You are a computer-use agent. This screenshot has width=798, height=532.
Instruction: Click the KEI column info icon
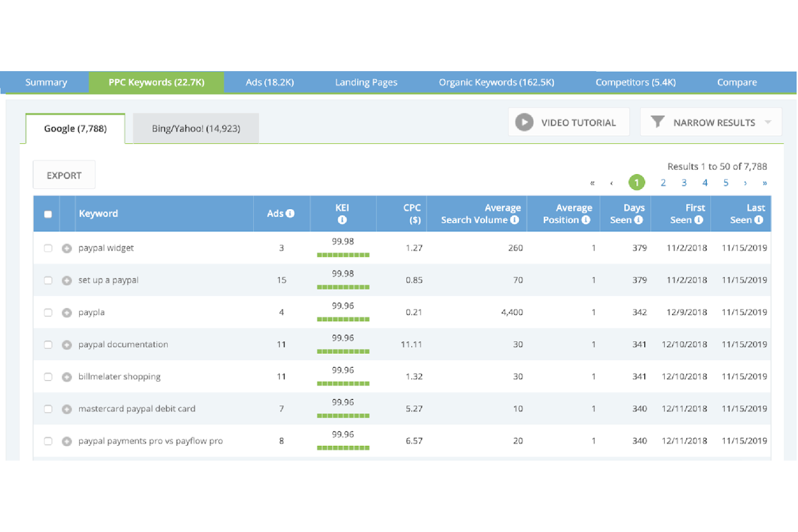342,220
